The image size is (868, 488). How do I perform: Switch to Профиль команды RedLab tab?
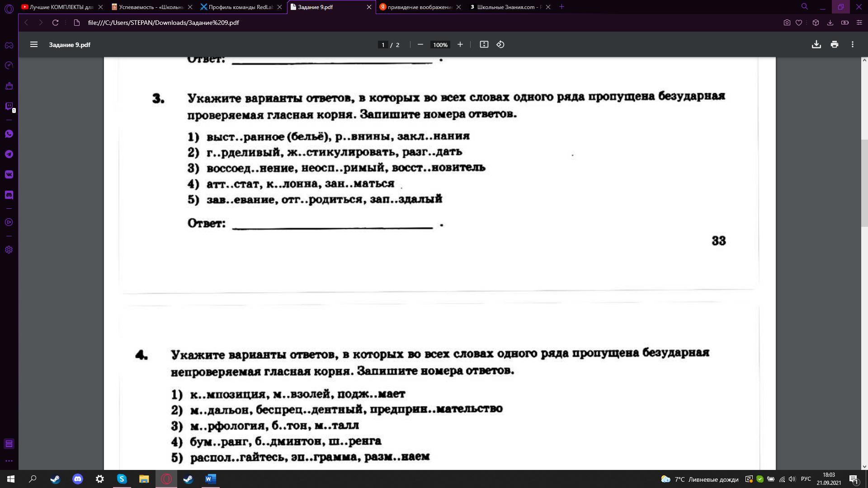pyautogui.click(x=241, y=7)
